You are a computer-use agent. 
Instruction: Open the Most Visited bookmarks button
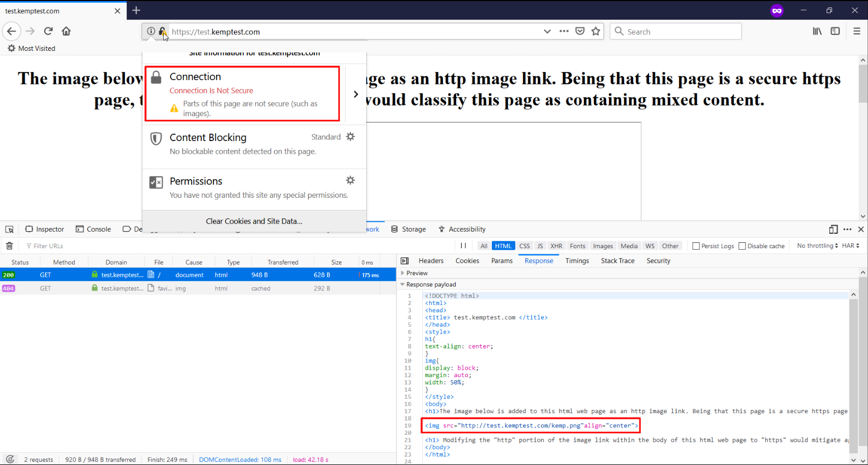pos(31,48)
